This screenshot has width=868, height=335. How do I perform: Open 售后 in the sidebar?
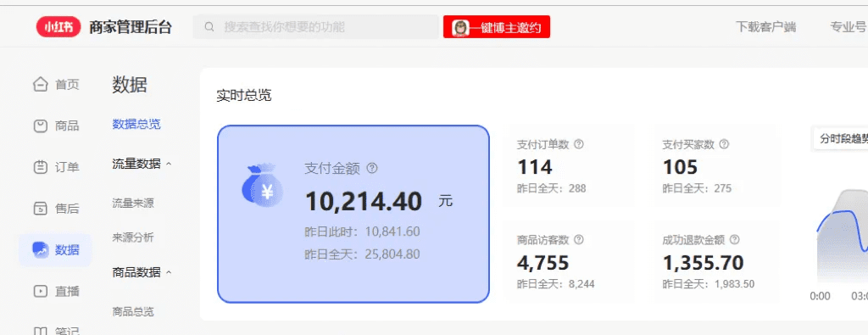[55, 208]
